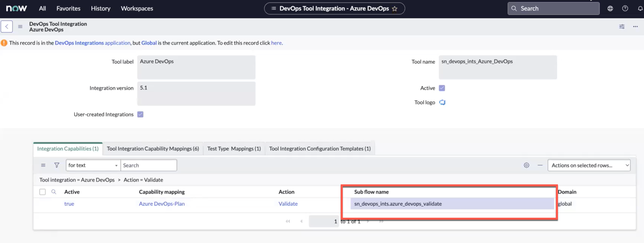Click the list personalize gear icon
Image resolution: width=644 pixels, height=243 pixels.
coord(527,165)
